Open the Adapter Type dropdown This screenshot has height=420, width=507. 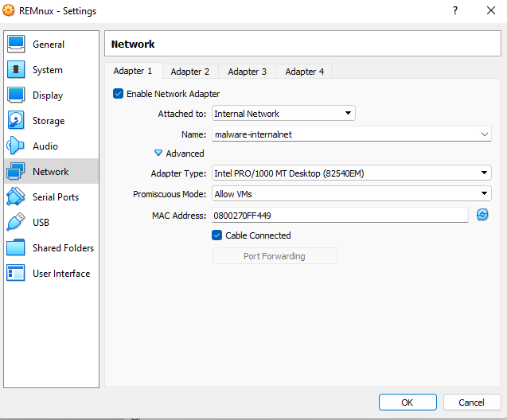point(351,173)
